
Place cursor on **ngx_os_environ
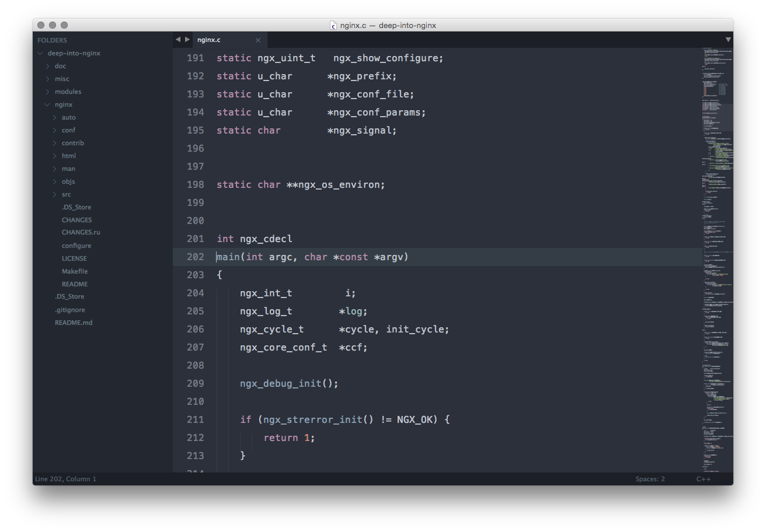[336, 184]
